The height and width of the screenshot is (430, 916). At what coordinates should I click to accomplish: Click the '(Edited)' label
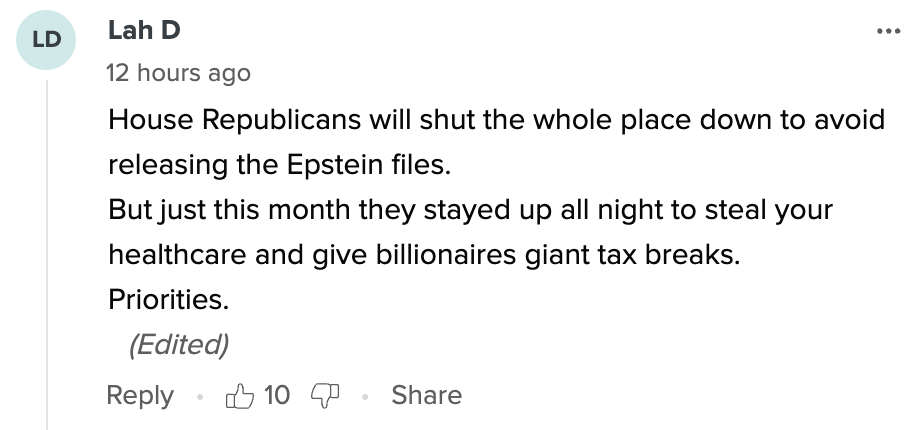click(179, 345)
